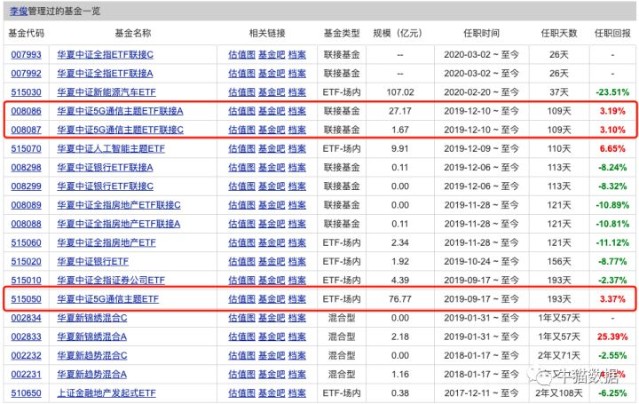
Task: Click the 任职回报 column header
Action: 613,33
